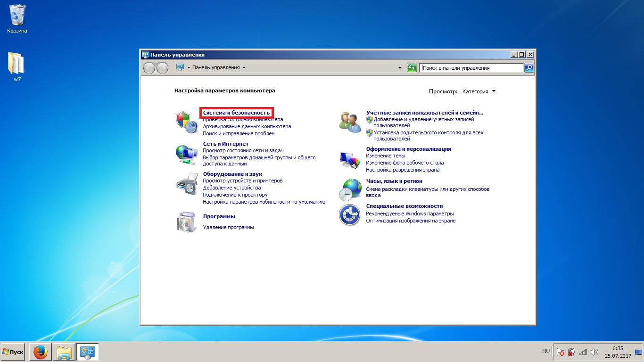Image resolution: width=644 pixels, height=362 pixels.
Task: Open the Hardware and Sound printer icon
Action: [187, 184]
